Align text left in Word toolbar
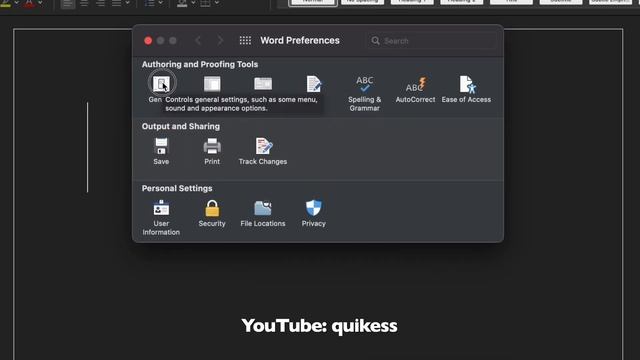 (x=68, y=3)
